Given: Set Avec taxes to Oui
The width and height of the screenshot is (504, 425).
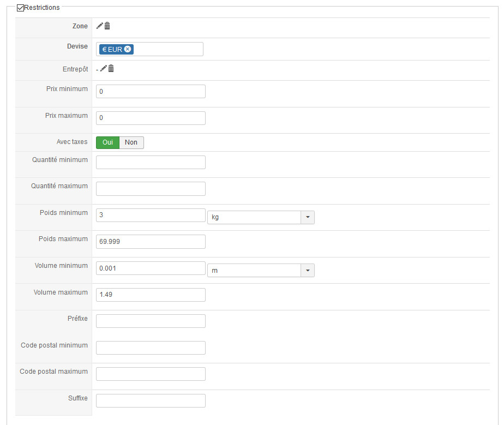Looking at the screenshot, I should [x=107, y=142].
